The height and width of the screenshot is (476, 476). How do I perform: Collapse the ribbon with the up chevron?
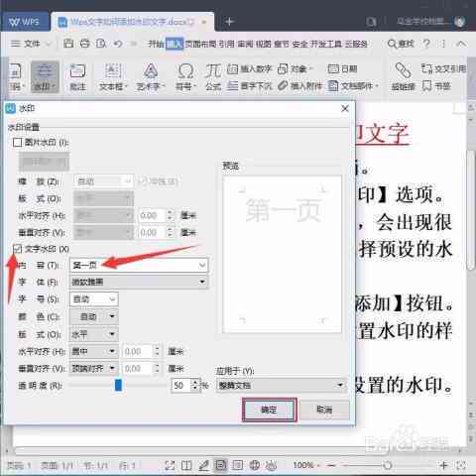click(x=461, y=44)
